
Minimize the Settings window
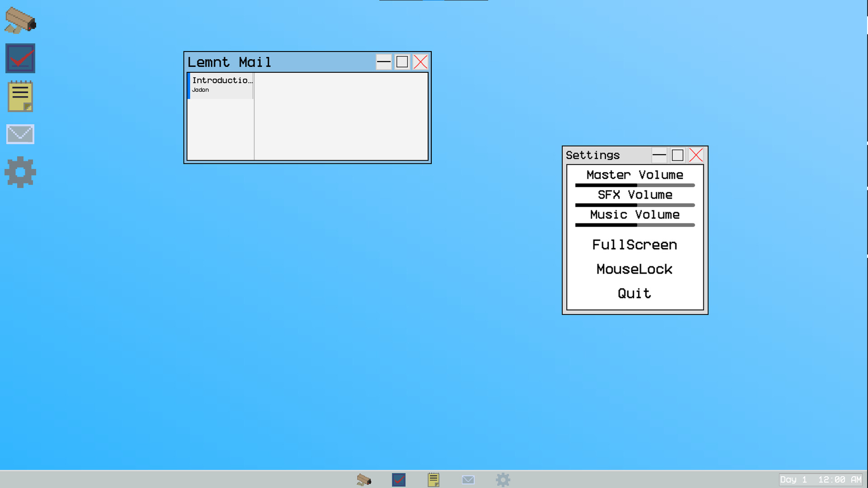tap(659, 155)
